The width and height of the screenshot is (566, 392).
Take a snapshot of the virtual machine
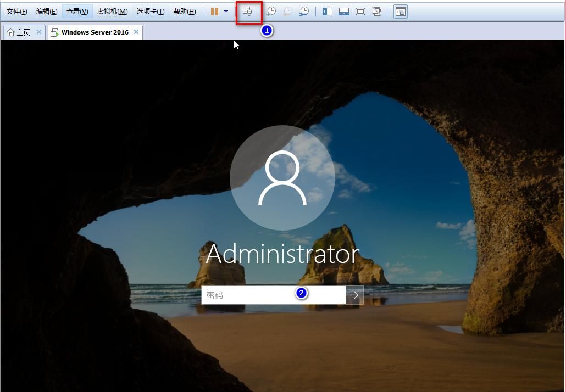click(x=270, y=11)
